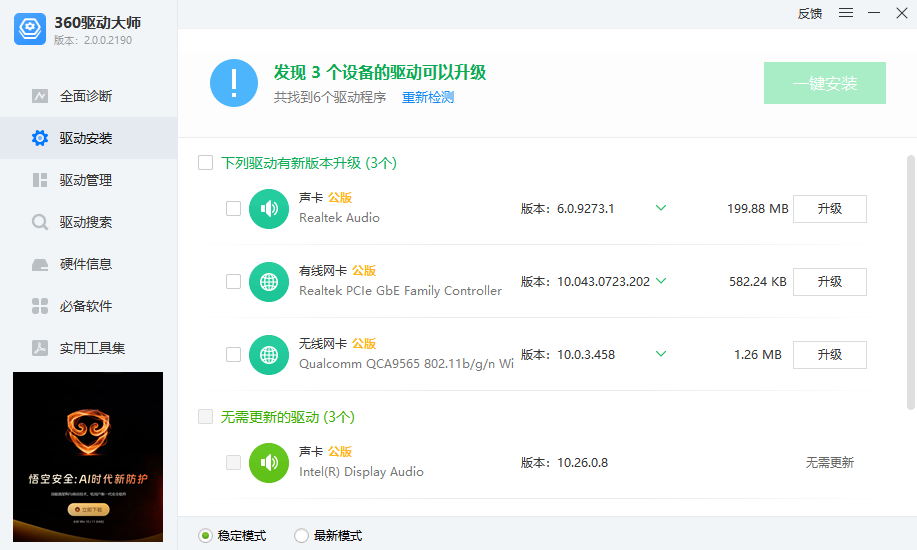Click the 驱动搜索 magnifier icon
The width and height of the screenshot is (917, 550).
point(40,222)
